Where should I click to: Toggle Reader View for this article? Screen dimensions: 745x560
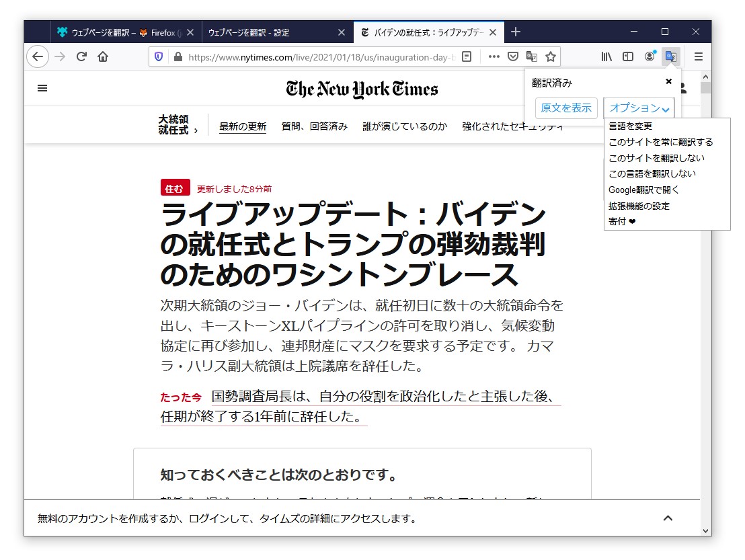[x=467, y=56]
